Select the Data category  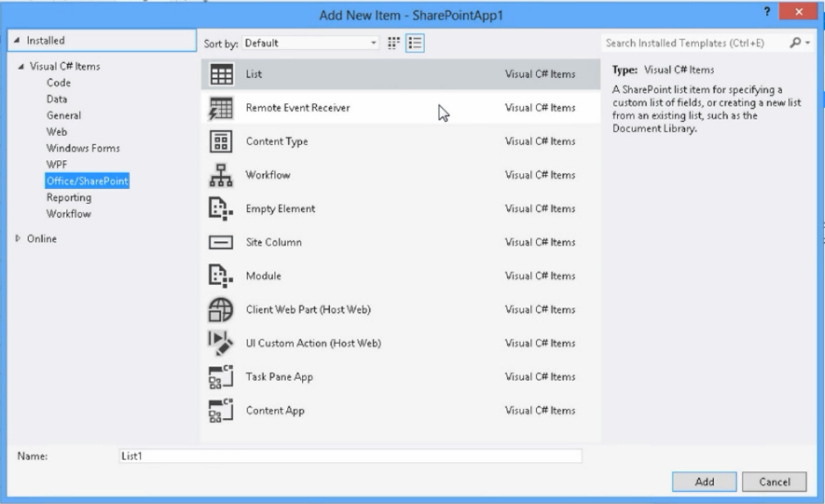pos(56,99)
